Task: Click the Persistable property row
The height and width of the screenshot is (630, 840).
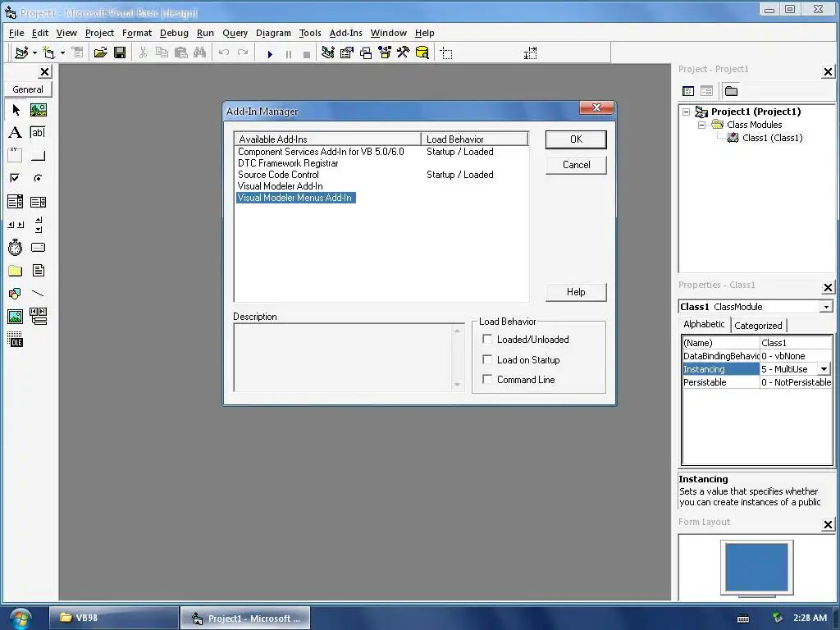Action: [757, 382]
